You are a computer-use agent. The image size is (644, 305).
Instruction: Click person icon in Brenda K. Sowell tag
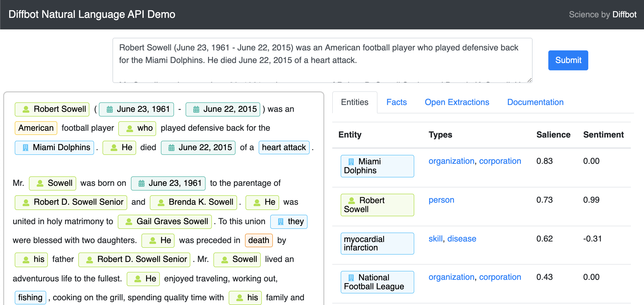(161, 202)
